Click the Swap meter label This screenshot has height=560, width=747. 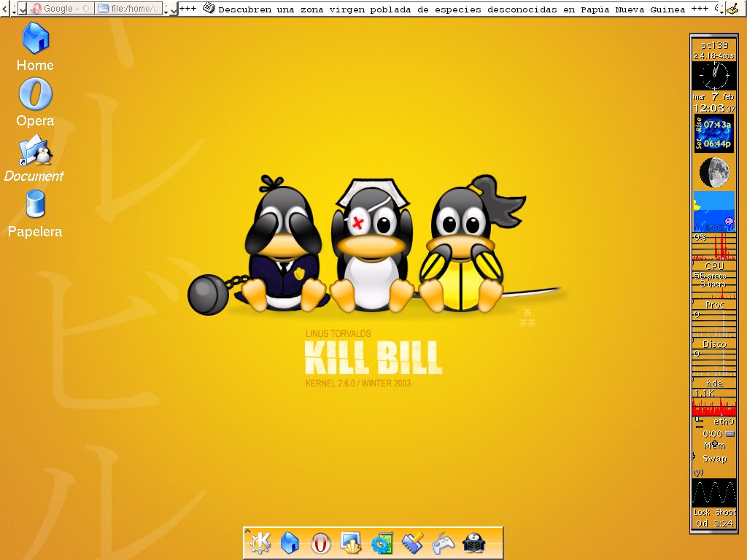click(715, 459)
